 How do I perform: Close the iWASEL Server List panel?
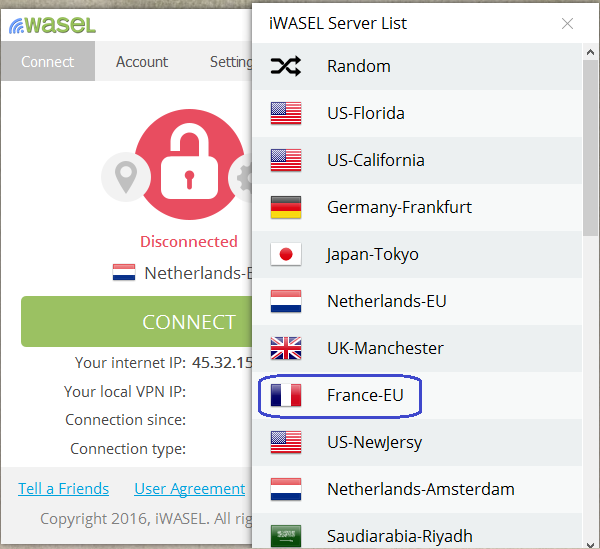(567, 24)
